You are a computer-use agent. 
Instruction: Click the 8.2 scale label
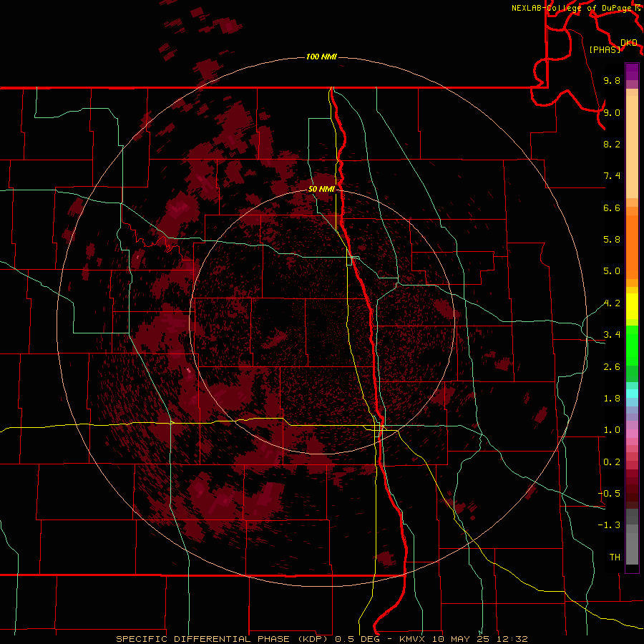612,144
